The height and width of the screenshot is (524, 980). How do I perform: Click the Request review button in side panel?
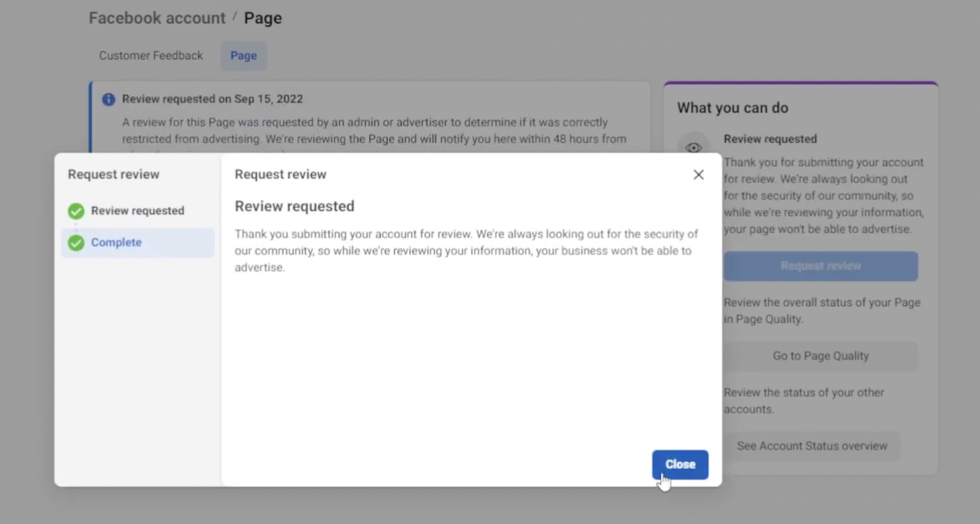[x=820, y=266]
